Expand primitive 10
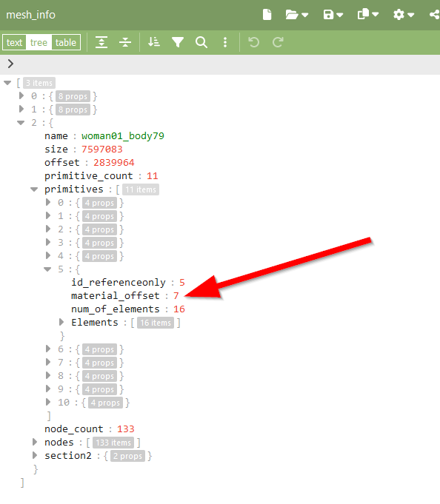 coord(48,402)
